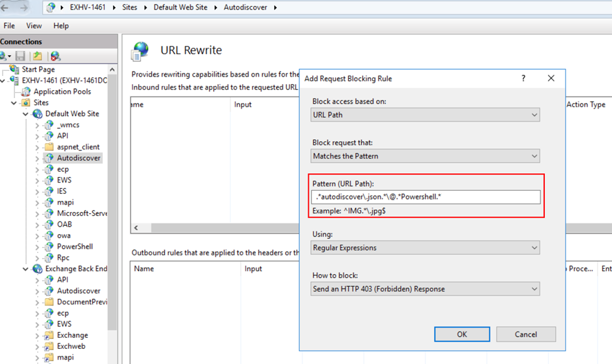Screen dimensions: 612x364
Task: Open the View menu
Action: click(34, 26)
